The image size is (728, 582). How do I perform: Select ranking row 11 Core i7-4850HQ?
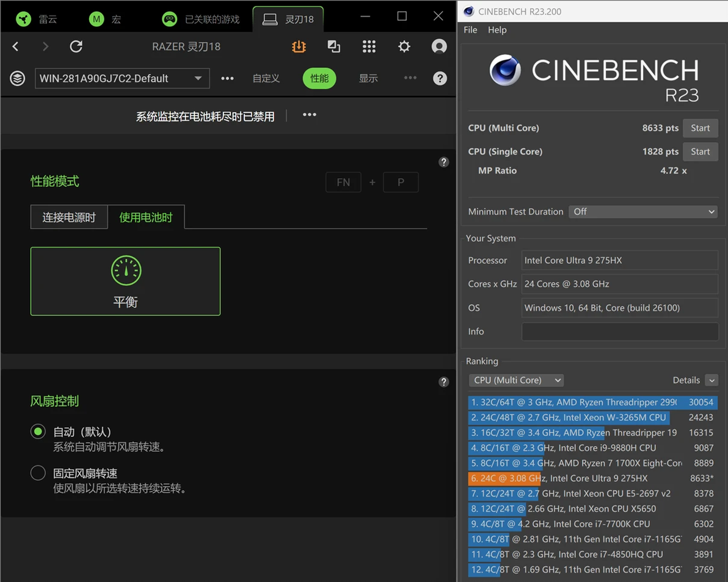click(x=593, y=555)
